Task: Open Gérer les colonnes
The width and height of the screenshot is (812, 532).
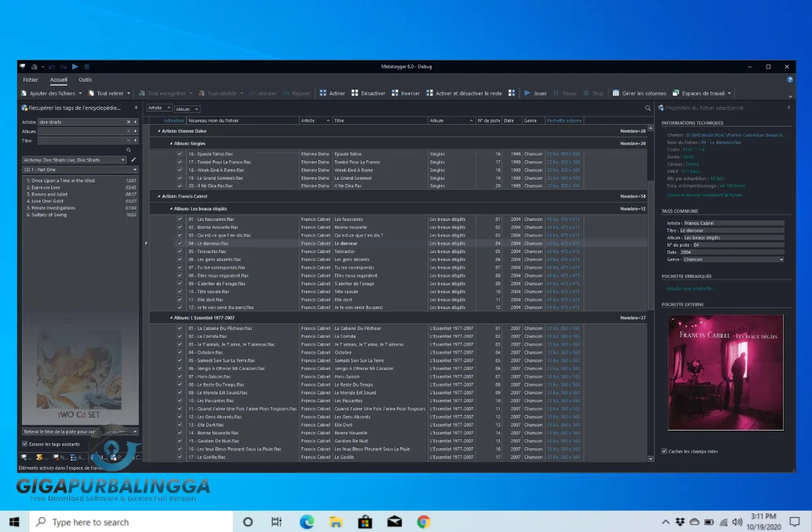Action: point(640,94)
